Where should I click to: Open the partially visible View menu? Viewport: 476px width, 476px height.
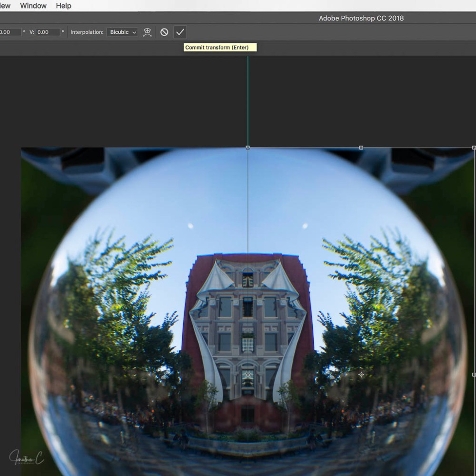click(x=5, y=6)
